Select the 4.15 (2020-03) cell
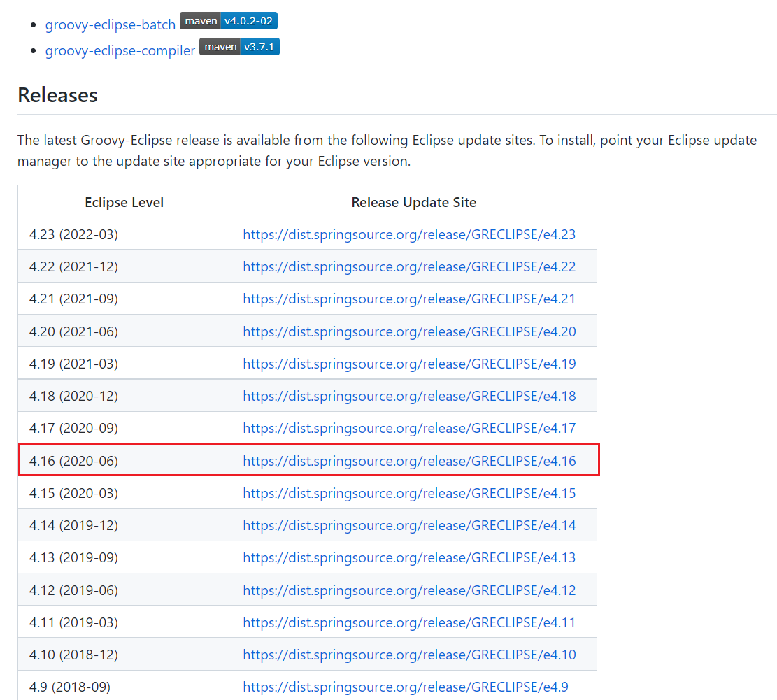The height and width of the screenshot is (700, 777). pyautogui.click(x=124, y=492)
